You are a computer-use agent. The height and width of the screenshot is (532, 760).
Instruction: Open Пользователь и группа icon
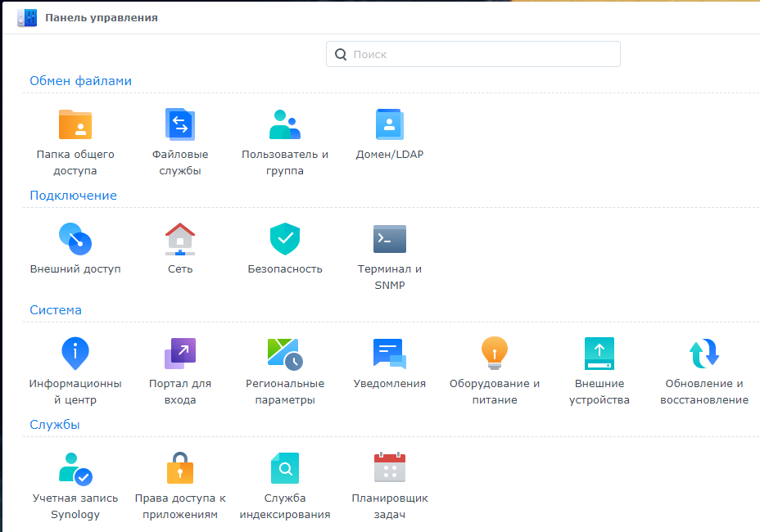pos(285,124)
